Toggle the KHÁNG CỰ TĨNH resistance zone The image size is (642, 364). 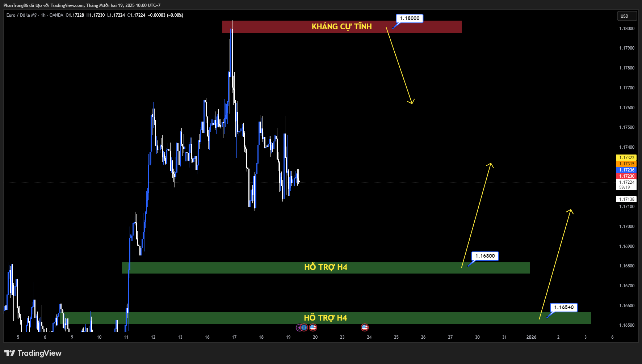[342, 27]
